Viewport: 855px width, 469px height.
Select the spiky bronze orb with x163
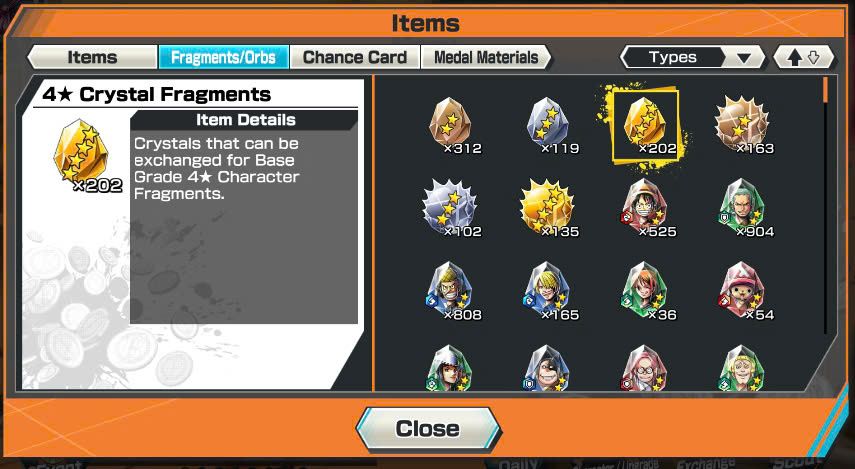pyautogui.click(x=743, y=125)
